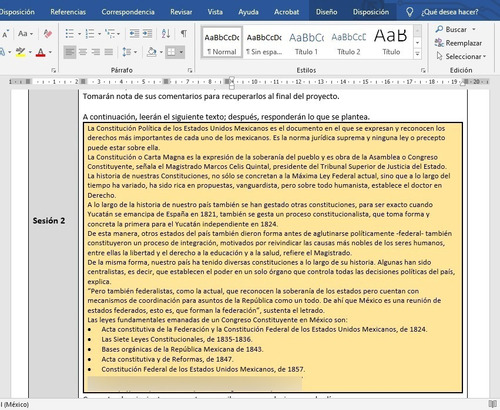Apply multilevel list formatting

110,34
